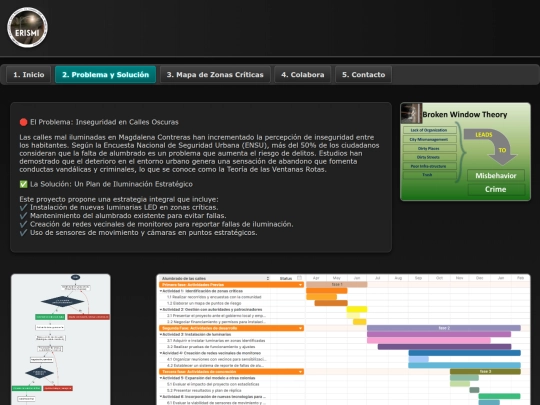Click the Alumbrado de las calles header
540x405 pixels.
click(x=184, y=278)
